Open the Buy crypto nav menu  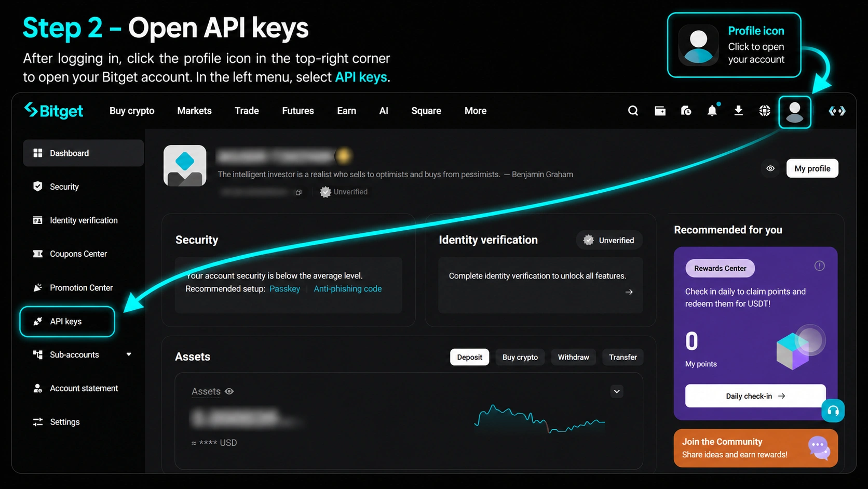[132, 111]
